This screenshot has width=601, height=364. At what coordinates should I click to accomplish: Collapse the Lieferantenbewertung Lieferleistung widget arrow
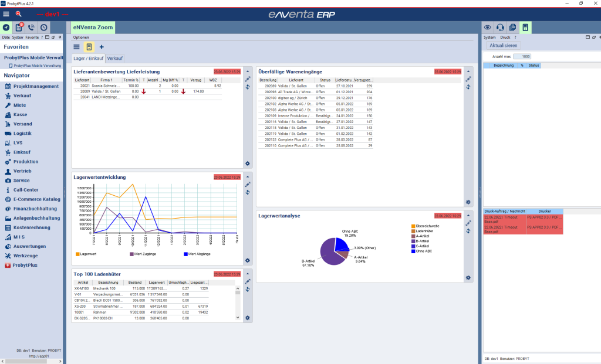point(247,70)
